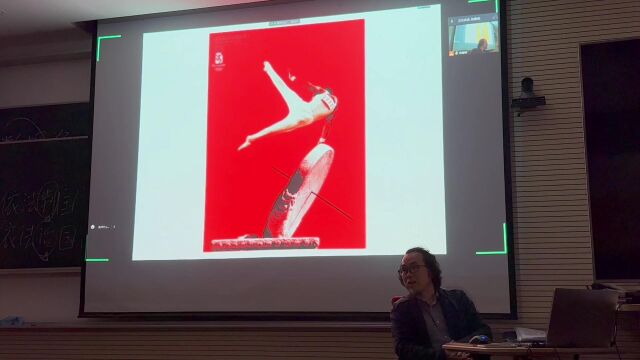Click the presenter name text next to avatar
Screen dimensions: 640x360
(x=104, y=227)
